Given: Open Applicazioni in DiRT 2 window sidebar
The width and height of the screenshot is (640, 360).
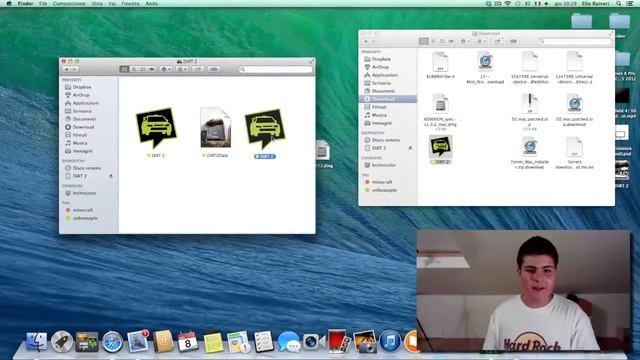Looking at the screenshot, I should pos(85,103).
